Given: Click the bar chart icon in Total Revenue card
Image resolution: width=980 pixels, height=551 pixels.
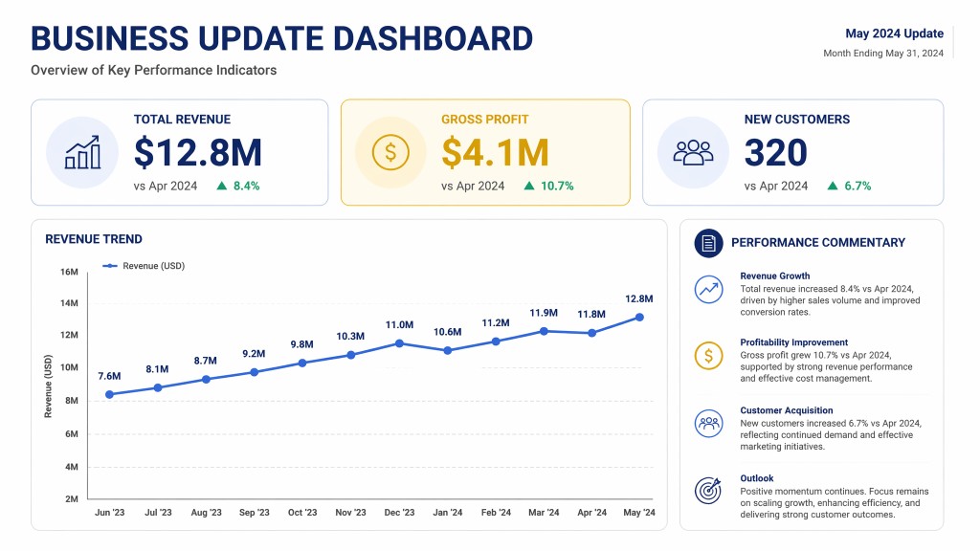Looking at the screenshot, I should click(82, 152).
